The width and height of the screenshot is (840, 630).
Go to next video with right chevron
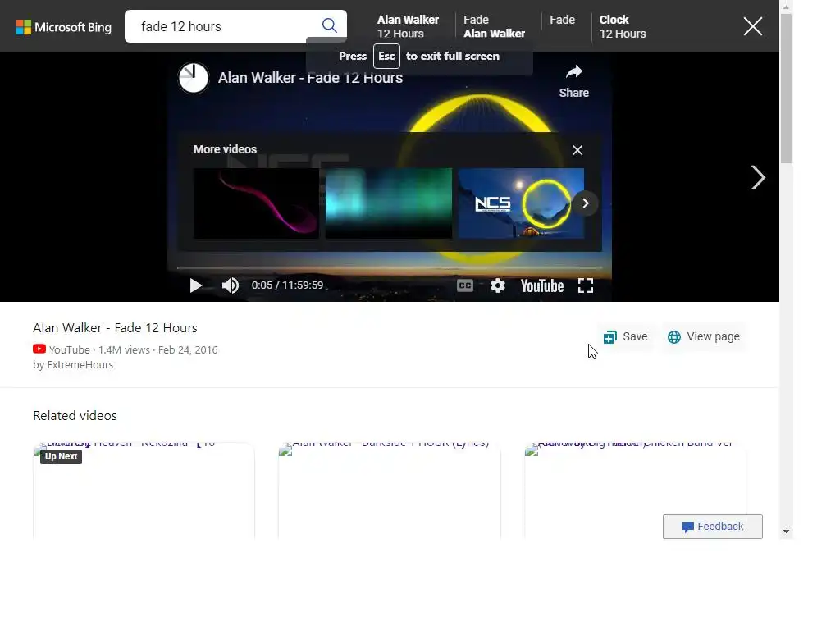[757, 177]
